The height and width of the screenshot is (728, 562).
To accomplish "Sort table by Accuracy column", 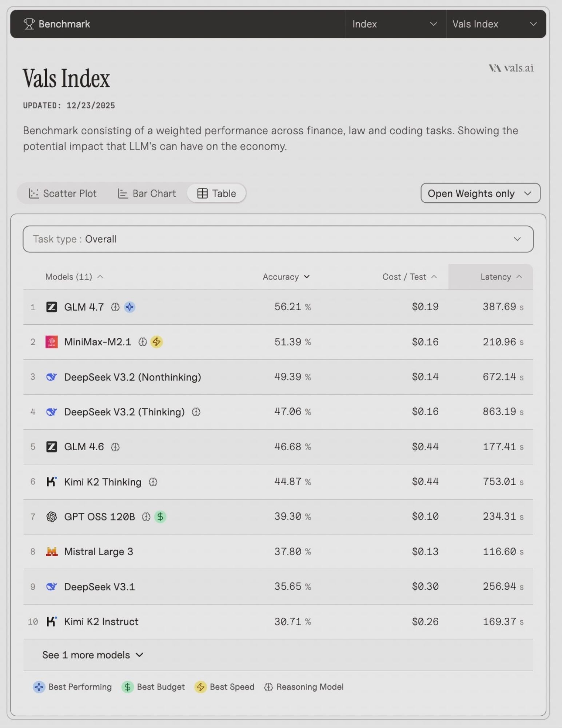I will 286,277.
